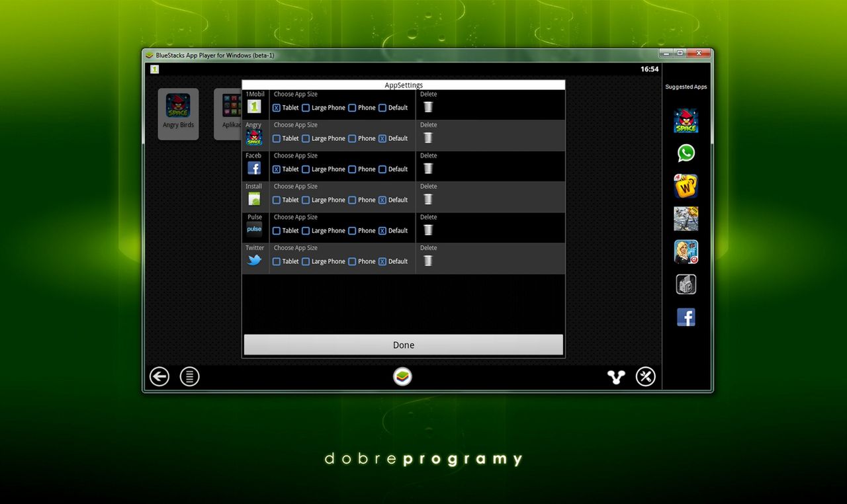Click the Facebook icon in AppSettings list
Image resolution: width=847 pixels, height=504 pixels.
(x=254, y=168)
